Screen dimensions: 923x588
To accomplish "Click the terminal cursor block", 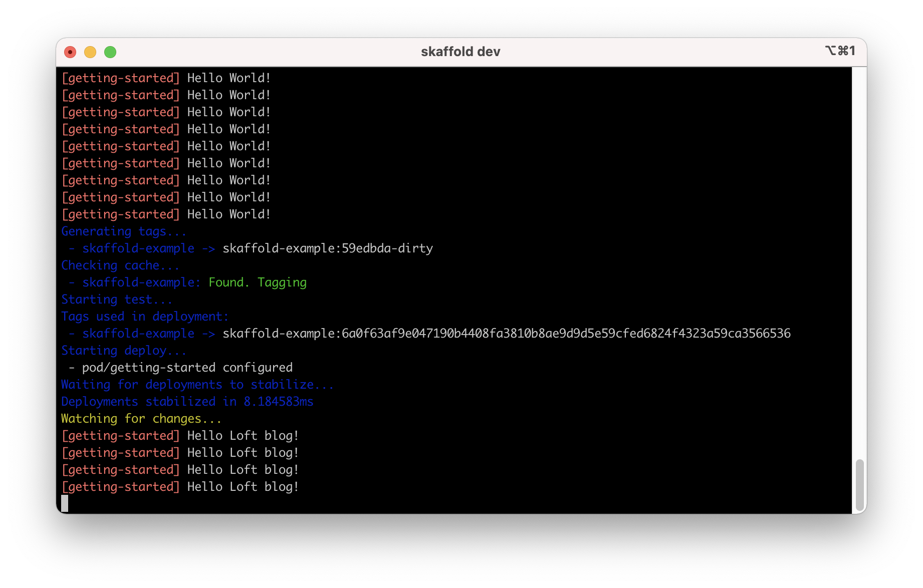I will click(66, 503).
